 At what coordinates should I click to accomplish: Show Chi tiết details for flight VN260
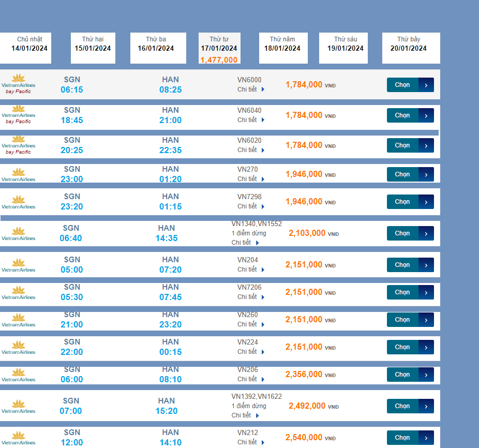pos(251,324)
